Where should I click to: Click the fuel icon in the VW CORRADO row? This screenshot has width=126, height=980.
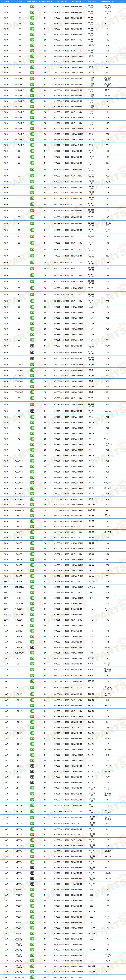32,653
